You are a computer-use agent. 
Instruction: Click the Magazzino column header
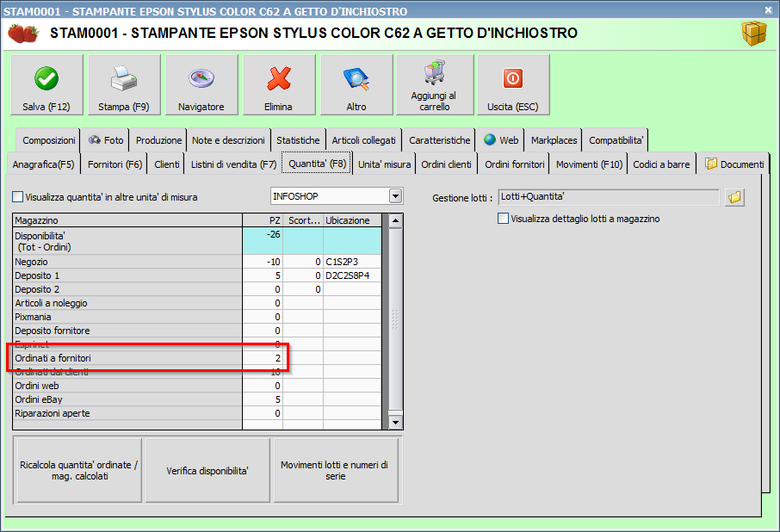(127, 220)
